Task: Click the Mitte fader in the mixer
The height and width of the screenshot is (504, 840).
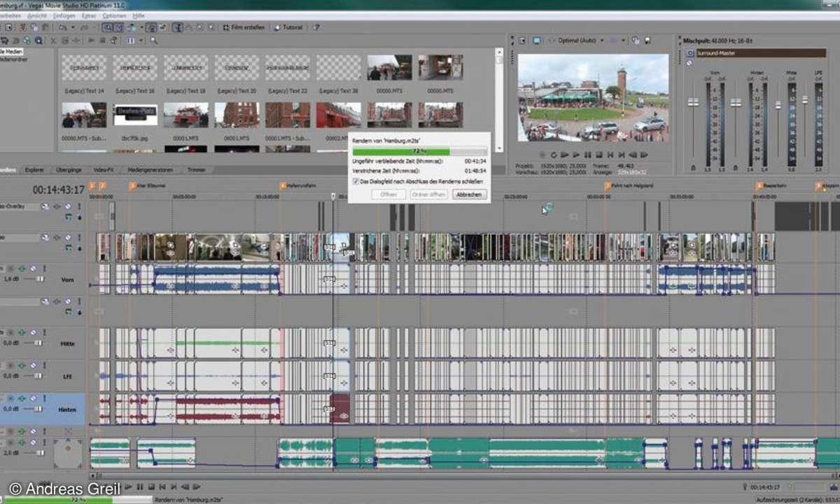Action: pyautogui.click(x=778, y=105)
